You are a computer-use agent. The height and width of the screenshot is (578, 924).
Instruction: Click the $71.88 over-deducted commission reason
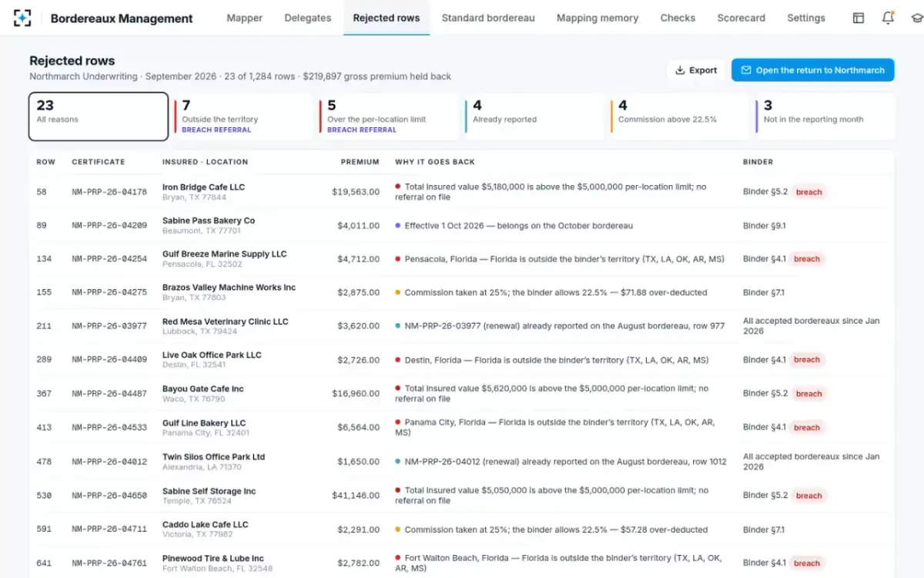(556, 293)
